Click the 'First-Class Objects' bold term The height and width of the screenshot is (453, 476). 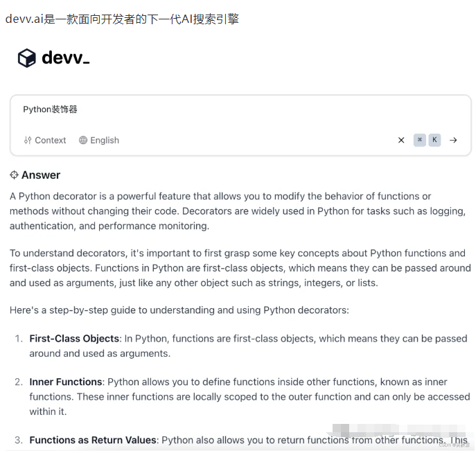(x=74, y=339)
